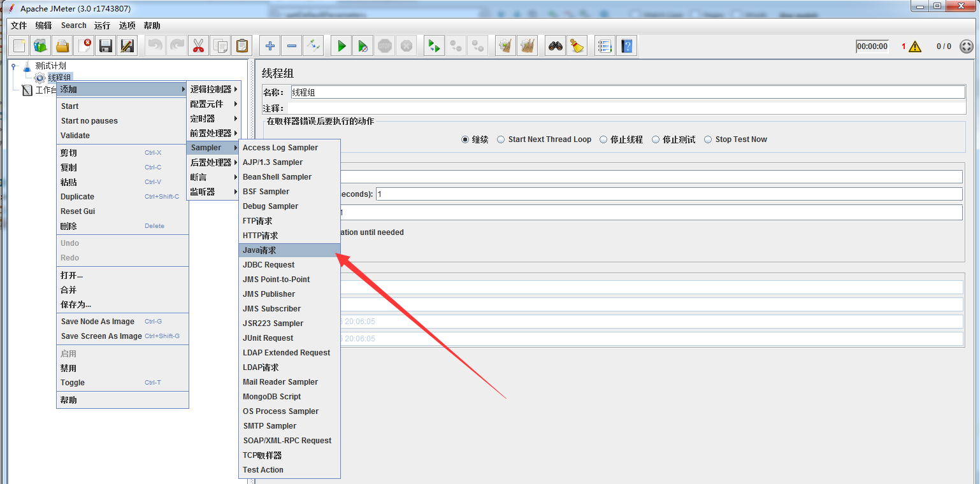Click the 名称 input field
This screenshot has height=484, width=980.
pyautogui.click(x=628, y=92)
